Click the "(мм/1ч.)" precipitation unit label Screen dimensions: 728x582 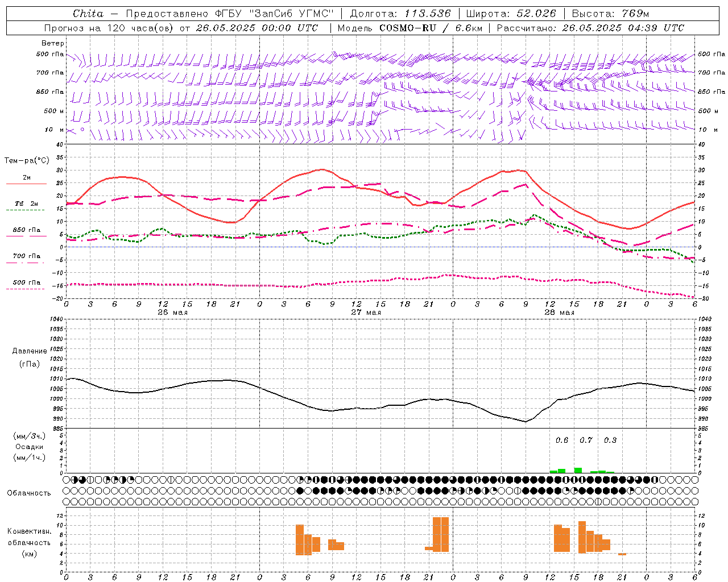pos(30,458)
